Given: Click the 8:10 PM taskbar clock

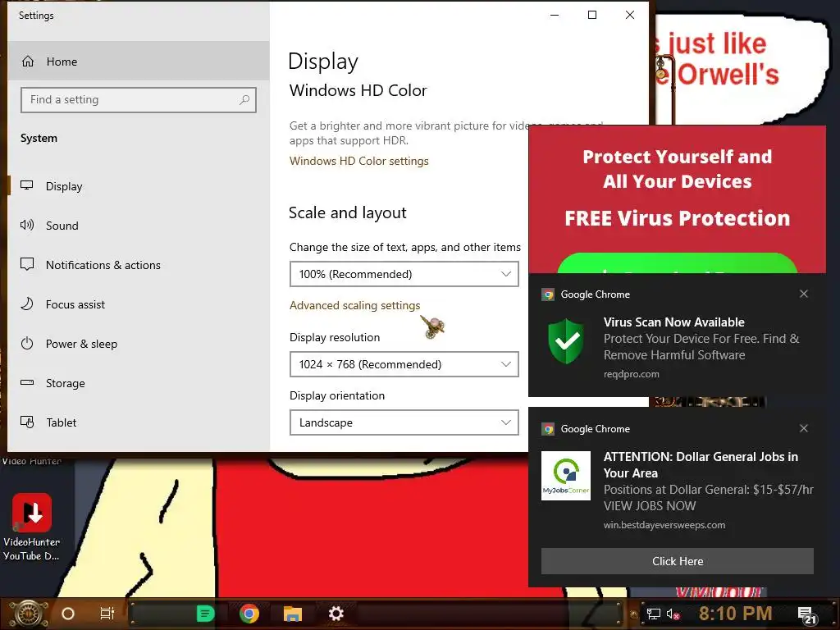Looking at the screenshot, I should point(735,614).
